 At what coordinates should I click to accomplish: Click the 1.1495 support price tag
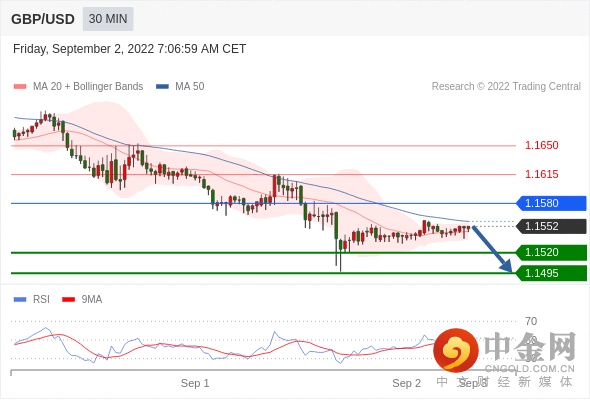[x=551, y=273]
